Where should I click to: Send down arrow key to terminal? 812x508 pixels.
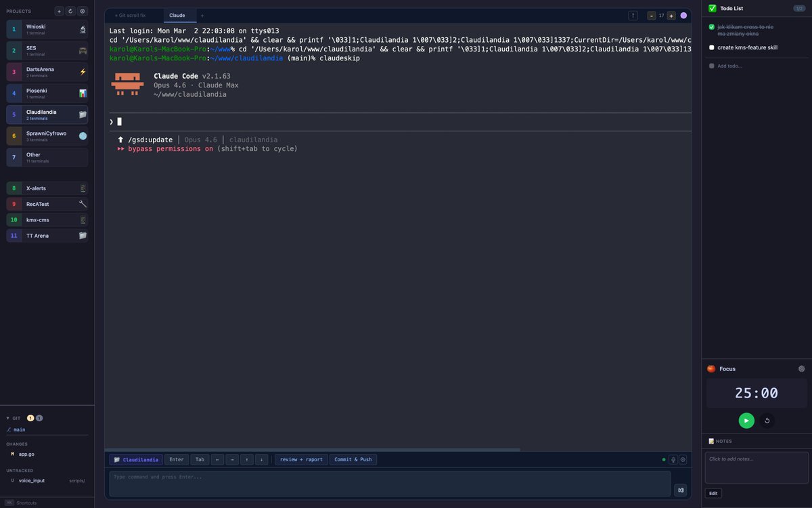pos(262,459)
